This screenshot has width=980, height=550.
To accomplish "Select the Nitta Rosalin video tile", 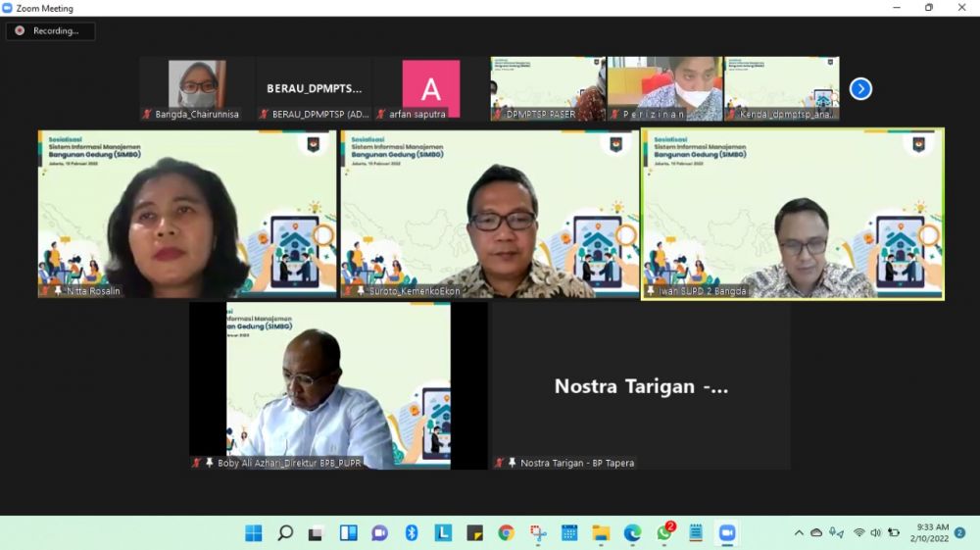I will click(187, 213).
